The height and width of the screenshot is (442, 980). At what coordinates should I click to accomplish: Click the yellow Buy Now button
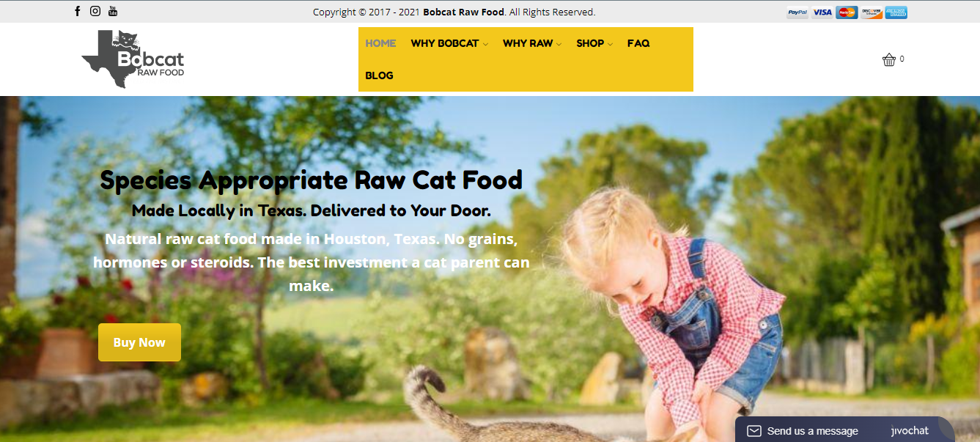139,342
